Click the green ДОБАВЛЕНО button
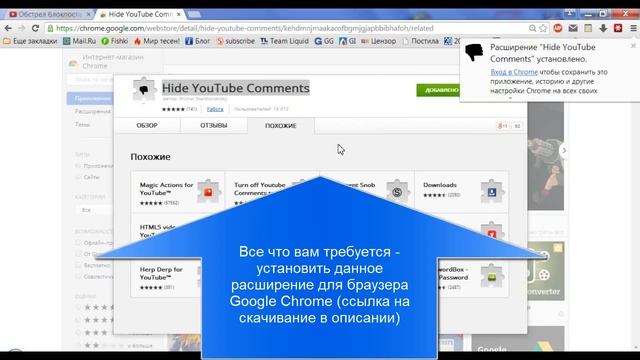This screenshot has height=360, width=640. tap(439, 90)
